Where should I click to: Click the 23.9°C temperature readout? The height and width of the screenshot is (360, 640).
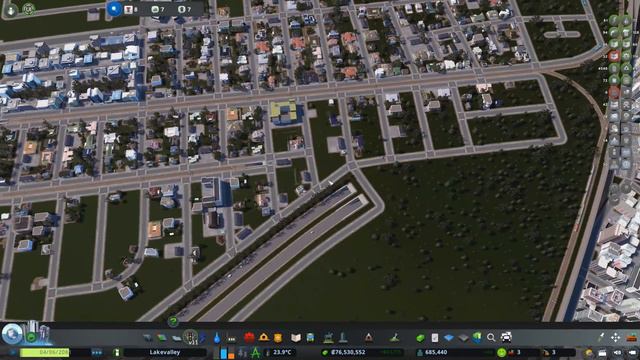point(282,352)
